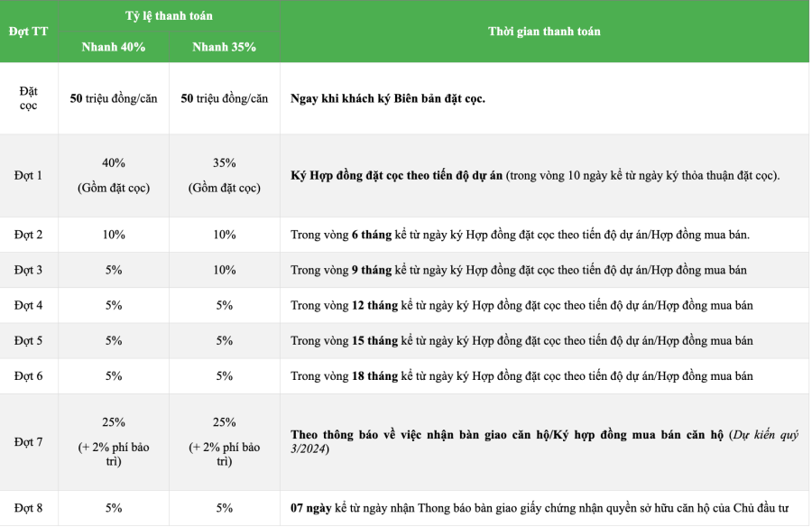Click the "40% (Gồm đặt cọc)" cell
Image resolution: width=812 pixels, height=527 pixels.
tap(114, 175)
